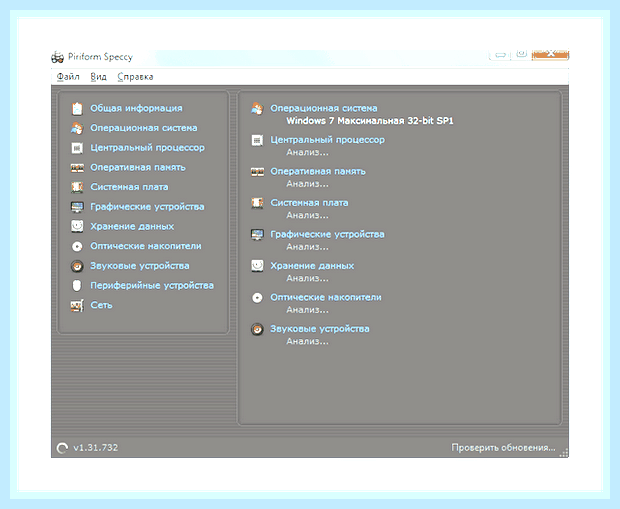
Task: Click the Центральный процессор icon in summary panel
Action: point(257,140)
